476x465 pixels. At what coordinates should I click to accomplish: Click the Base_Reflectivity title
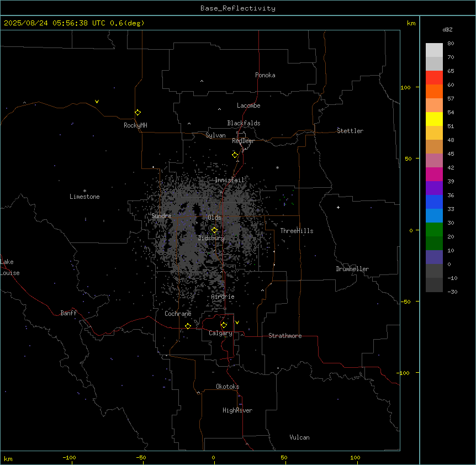pos(238,8)
